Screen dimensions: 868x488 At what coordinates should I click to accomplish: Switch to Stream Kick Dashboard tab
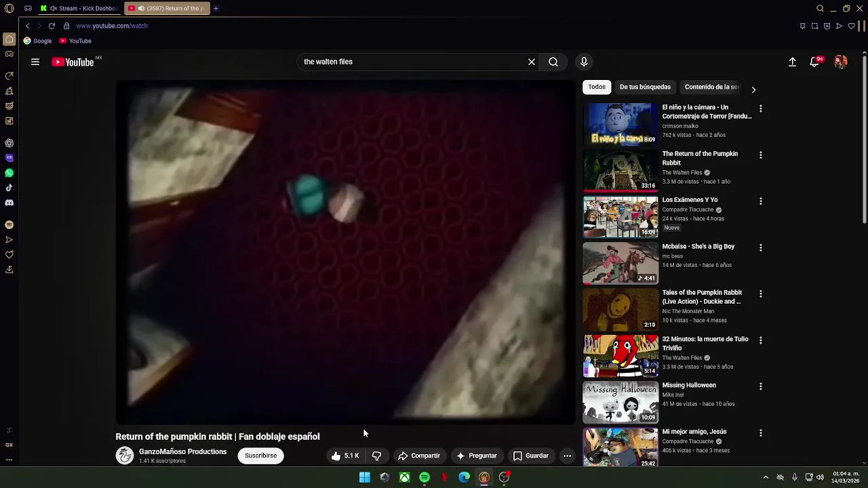79,8
